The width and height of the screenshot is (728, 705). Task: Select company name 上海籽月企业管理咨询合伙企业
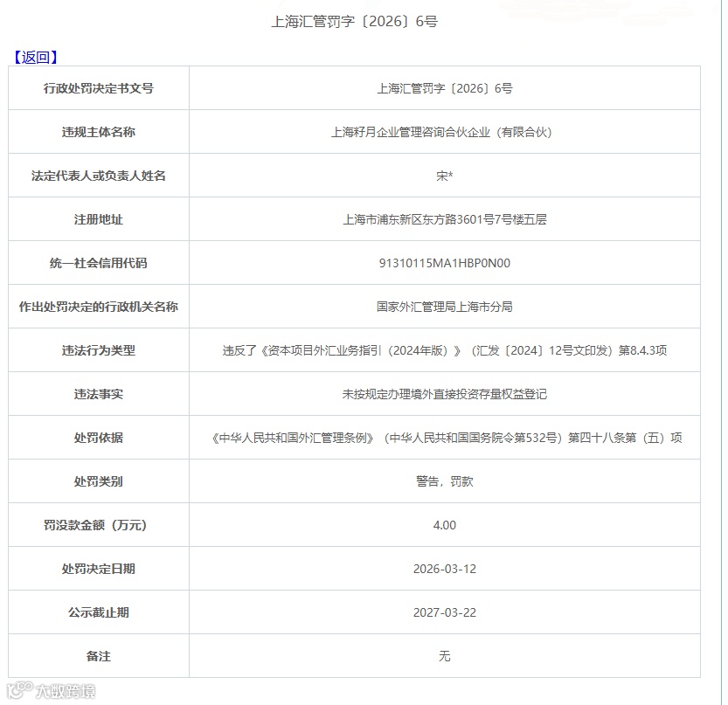[411, 132]
